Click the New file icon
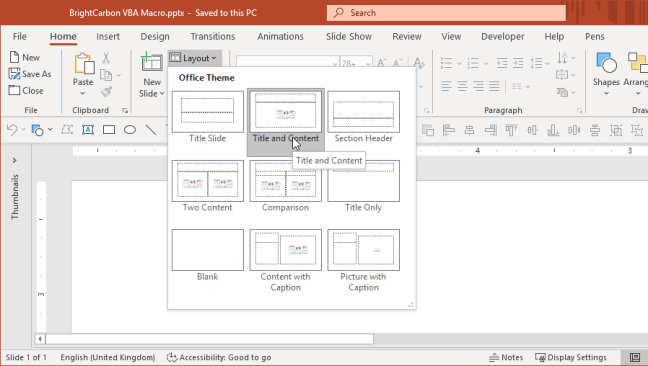Image resolution: width=648 pixels, height=366 pixels. pyautogui.click(x=14, y=57)
